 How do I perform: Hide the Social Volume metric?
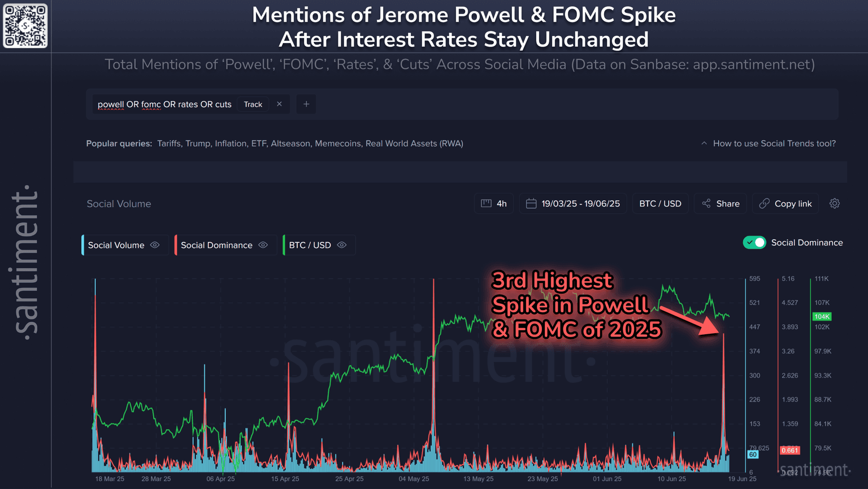[x=155, y=245]
